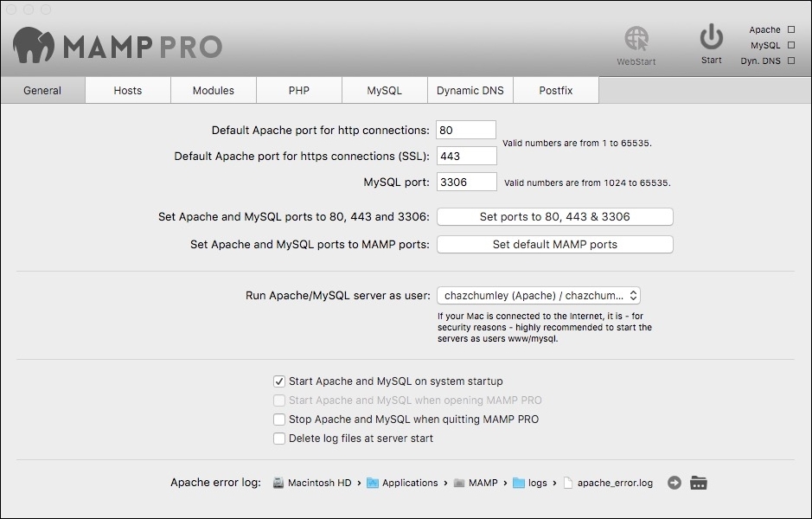Click the Apache error log label

click(x=216, y=483)
